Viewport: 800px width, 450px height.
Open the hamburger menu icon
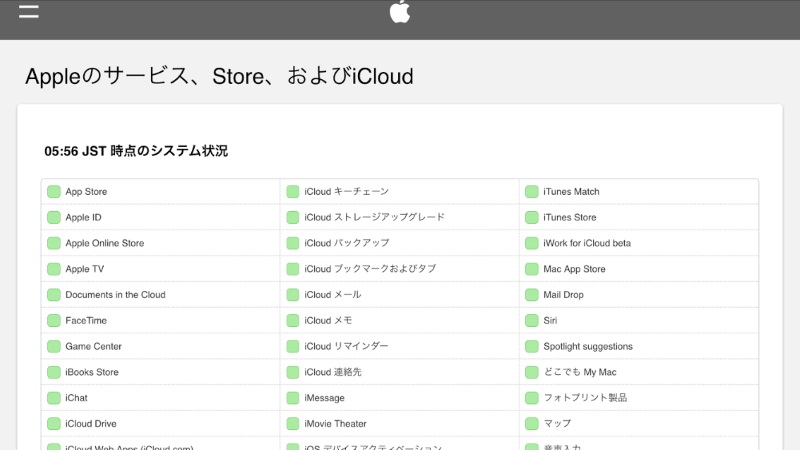pyautogui.click(x=29, y=11)
